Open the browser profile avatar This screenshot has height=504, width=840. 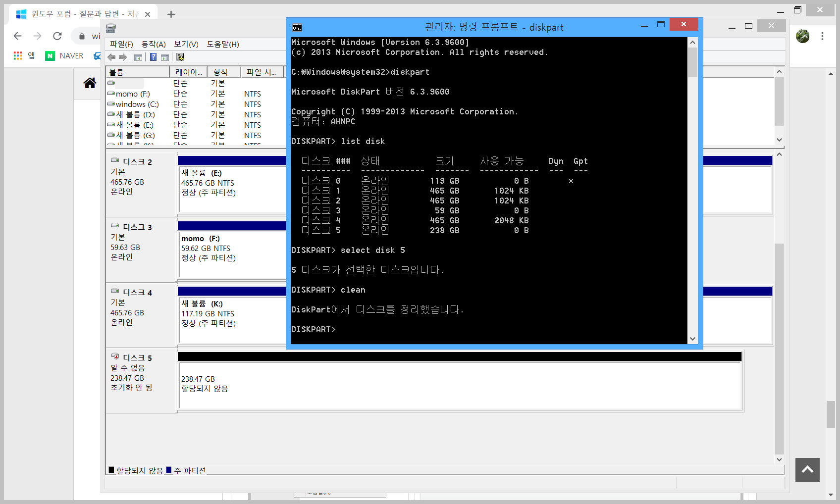pos(803,36)
